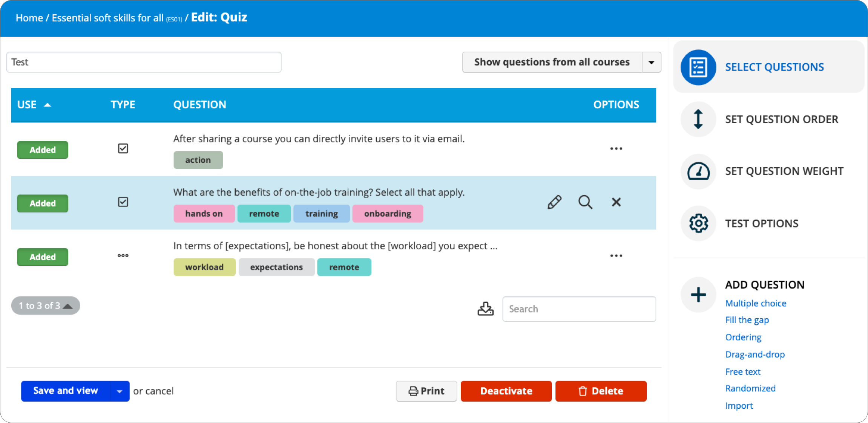Click the Search input field
The width and height of the screenshot is (868, 423).
tap(579, 309)
